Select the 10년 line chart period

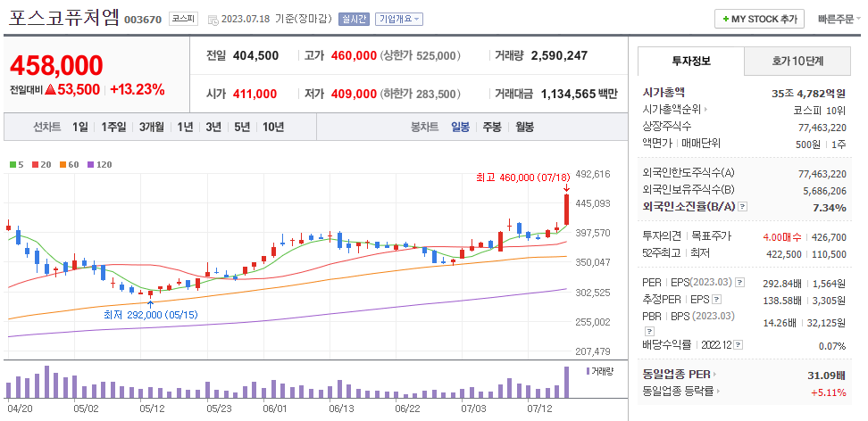pyautogui.click(x=273, y=128)
